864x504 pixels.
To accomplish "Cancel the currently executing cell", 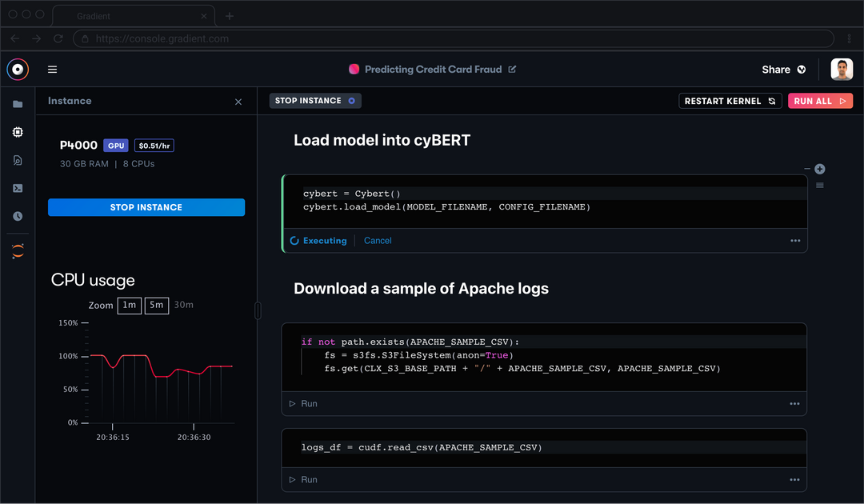I will click(377, 240).
